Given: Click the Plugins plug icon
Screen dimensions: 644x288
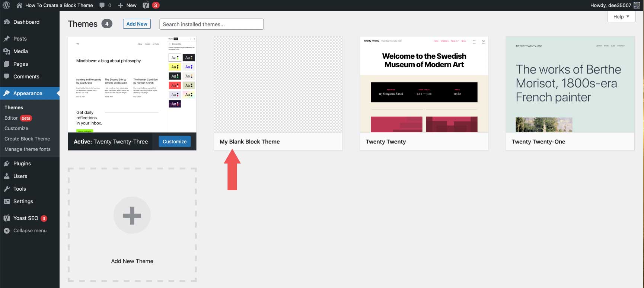Looking at the screenshot, I should [x=7, y=164].
